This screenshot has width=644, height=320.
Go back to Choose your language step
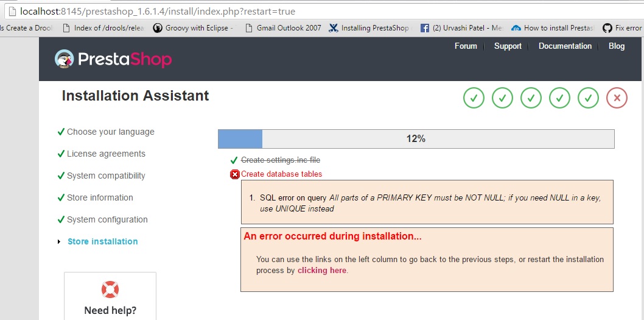111,132
